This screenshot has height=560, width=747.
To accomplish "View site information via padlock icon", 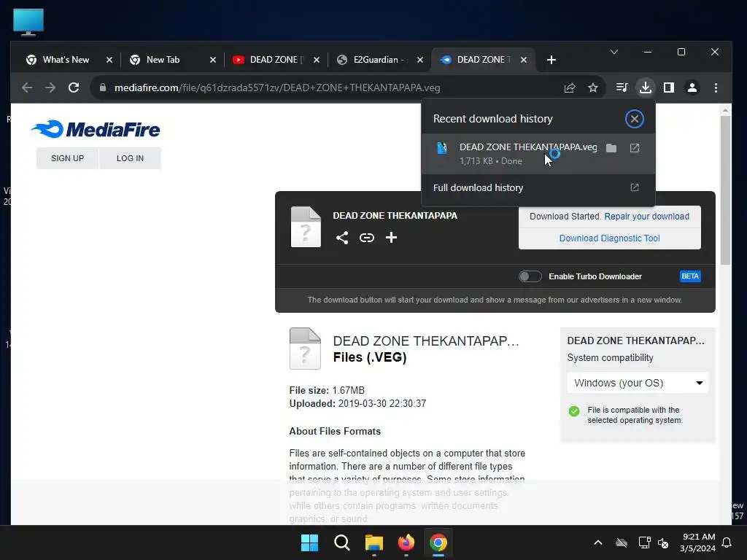I will pos(102,87).
